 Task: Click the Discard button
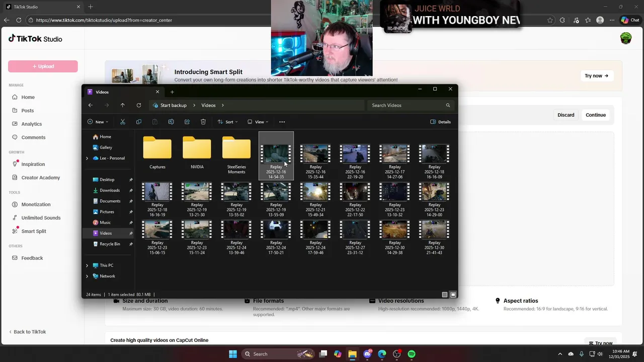[x=566, y=115]
